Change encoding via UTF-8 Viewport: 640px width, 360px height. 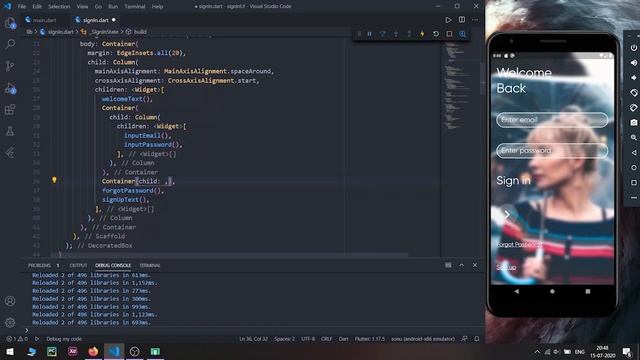click(x=308, y=339)
